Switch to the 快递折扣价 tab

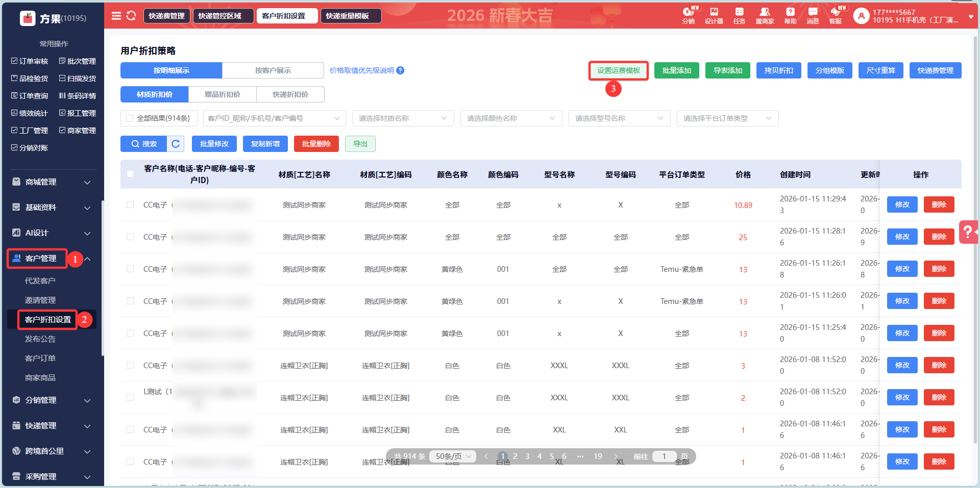tap(290, 94)
